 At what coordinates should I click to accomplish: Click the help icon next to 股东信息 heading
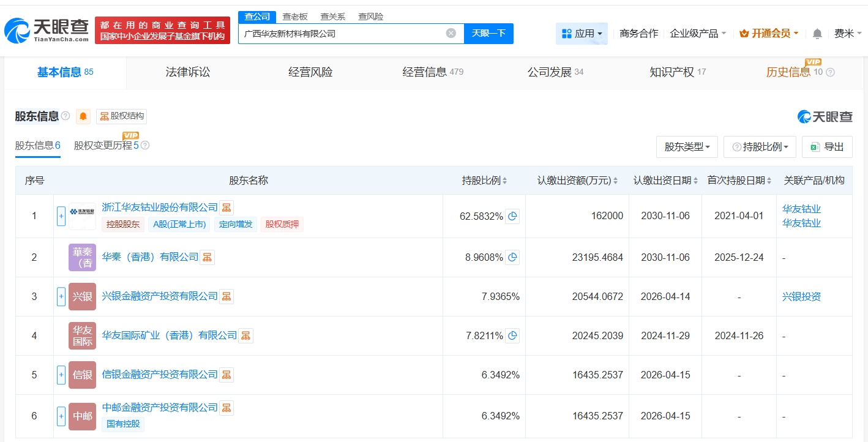click(x=65, y=116)
